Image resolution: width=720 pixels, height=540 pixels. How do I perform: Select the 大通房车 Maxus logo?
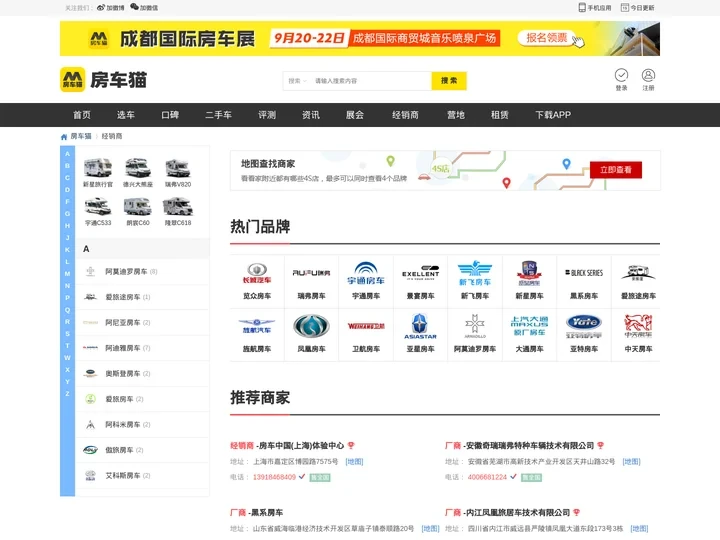[529, 326]
